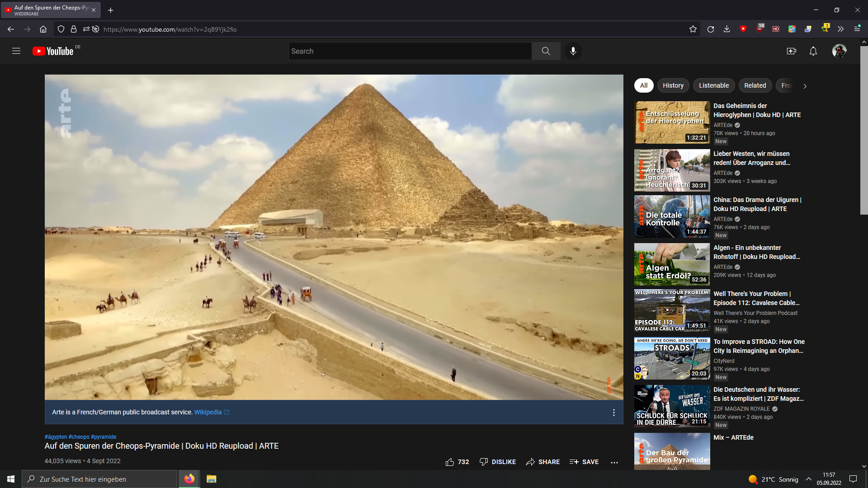Select the Listenable filter chip
868x488 pixels.
713,85
